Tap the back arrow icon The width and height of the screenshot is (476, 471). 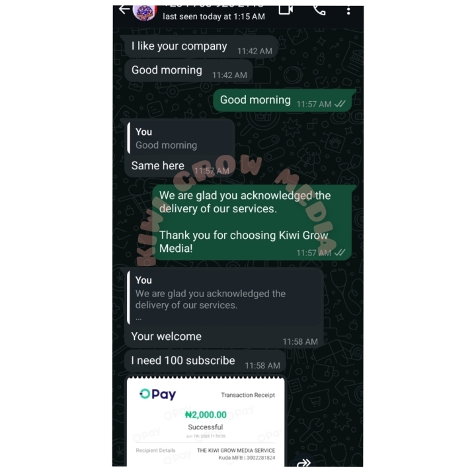pyautogui.click(x=124, y=9)
